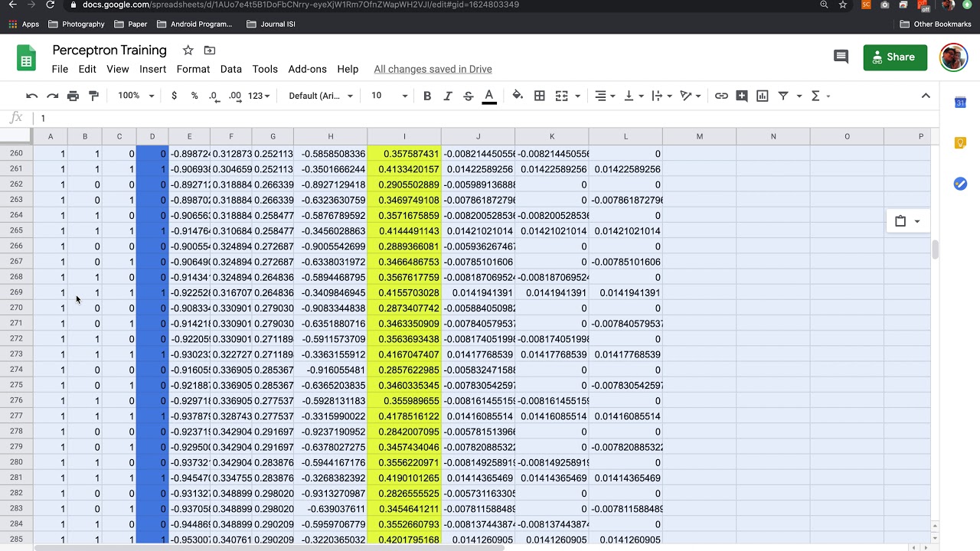Print the spreadsheet via printer icon

coord(73,96)
